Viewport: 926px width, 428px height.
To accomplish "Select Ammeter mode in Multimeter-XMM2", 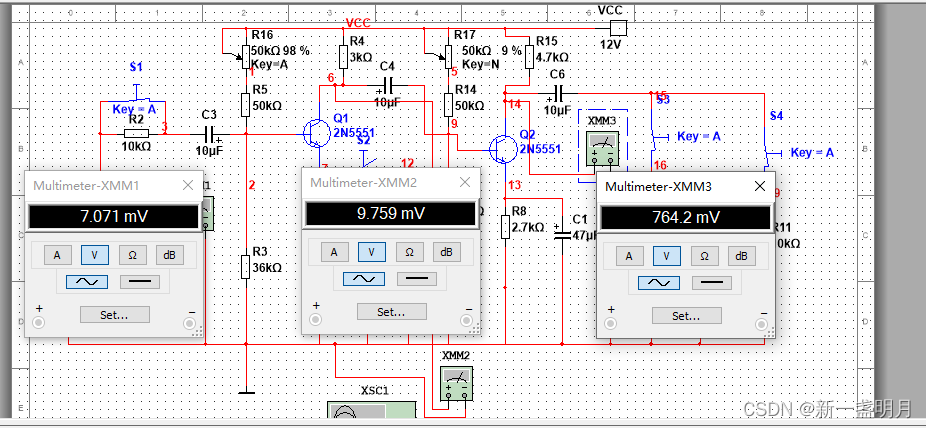I will coord(335,252).
